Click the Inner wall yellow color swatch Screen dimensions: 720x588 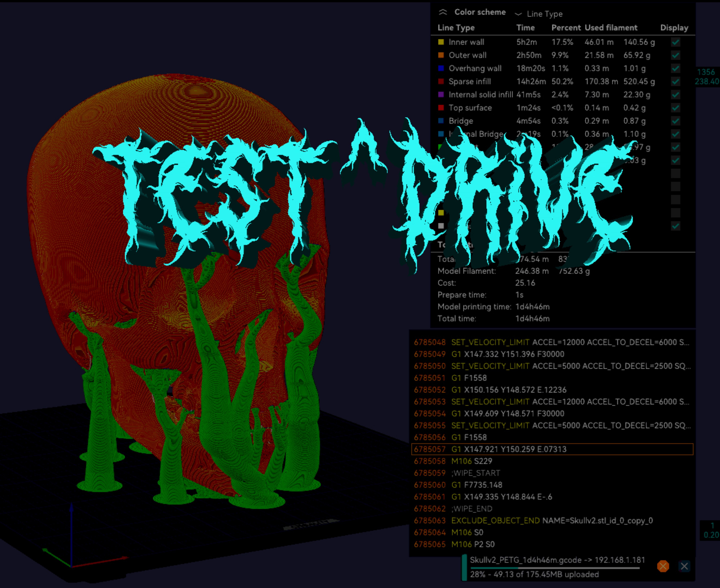(441, 42)
